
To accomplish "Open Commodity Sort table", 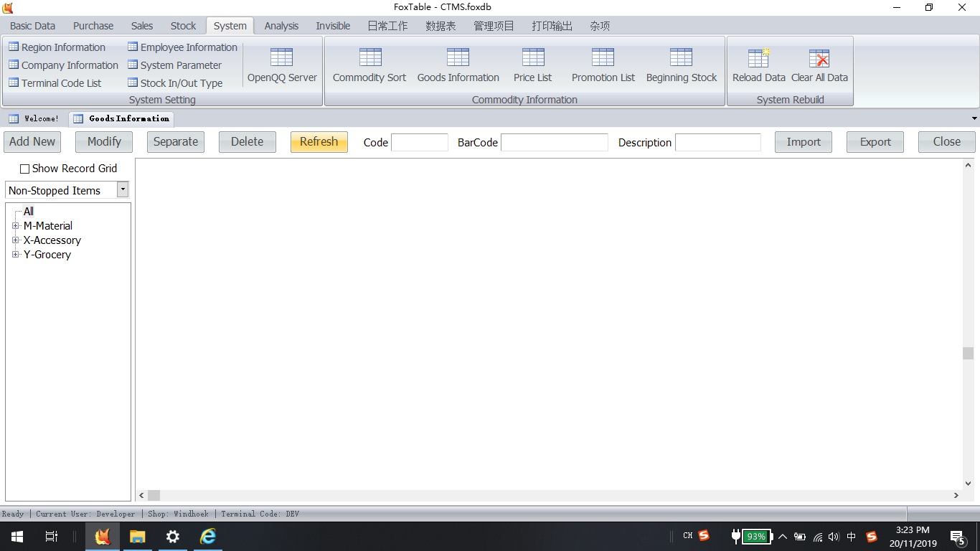I will tap(369, 65).
